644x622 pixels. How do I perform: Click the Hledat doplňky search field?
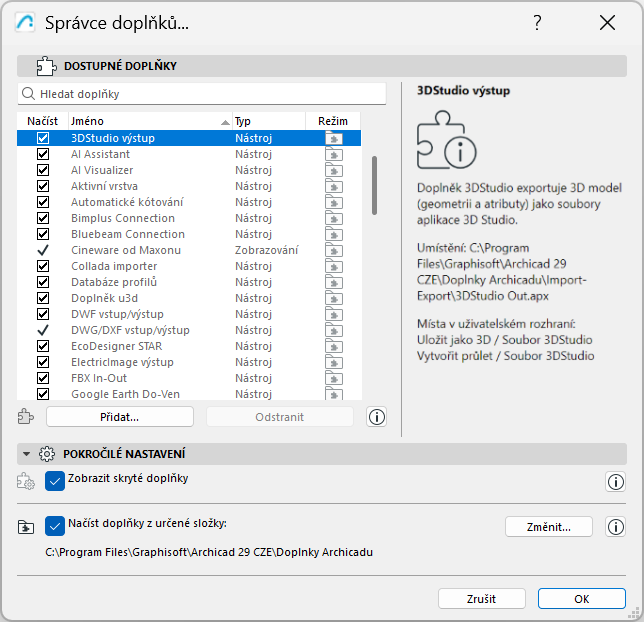[x=201, y=94]
